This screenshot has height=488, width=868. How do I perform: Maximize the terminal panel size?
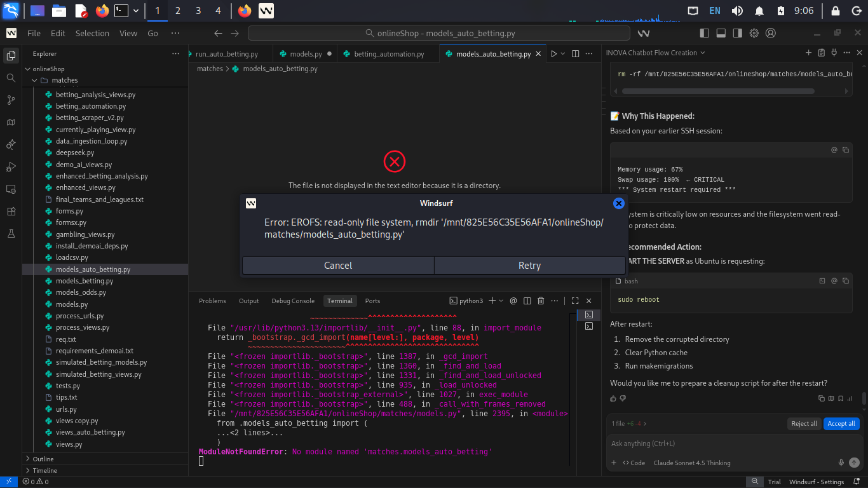pyautogui.click(x=574, y=301)
